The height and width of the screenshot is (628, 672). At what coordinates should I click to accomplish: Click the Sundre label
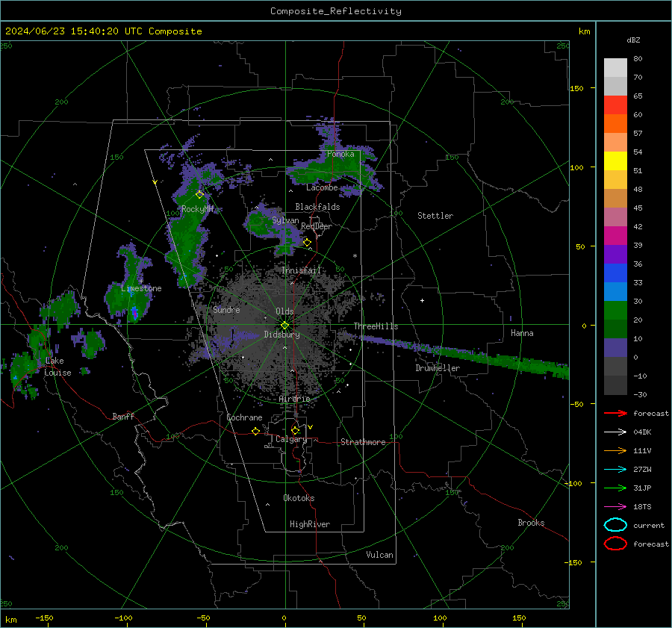(226, 309)
